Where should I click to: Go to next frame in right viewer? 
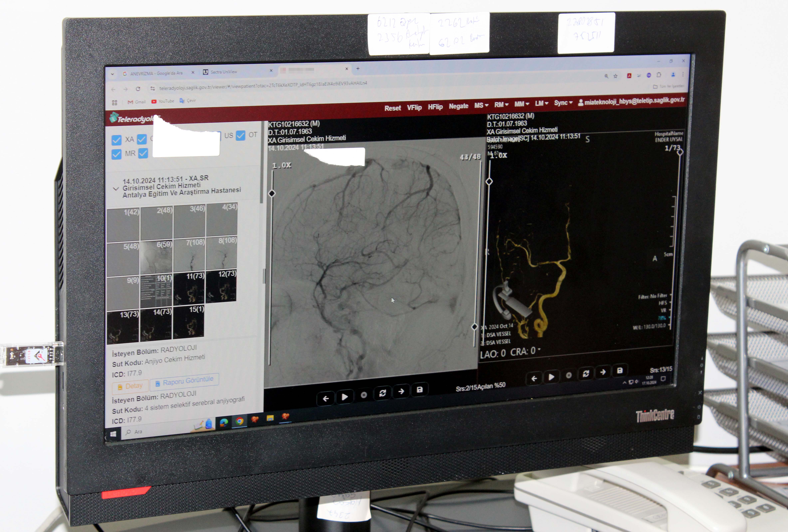[x=603, y=372]
